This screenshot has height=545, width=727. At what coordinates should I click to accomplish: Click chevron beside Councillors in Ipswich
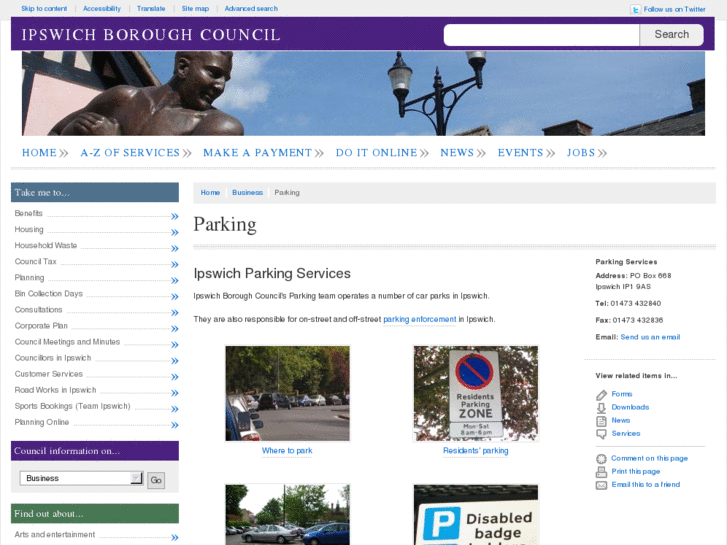click(175, 361)
